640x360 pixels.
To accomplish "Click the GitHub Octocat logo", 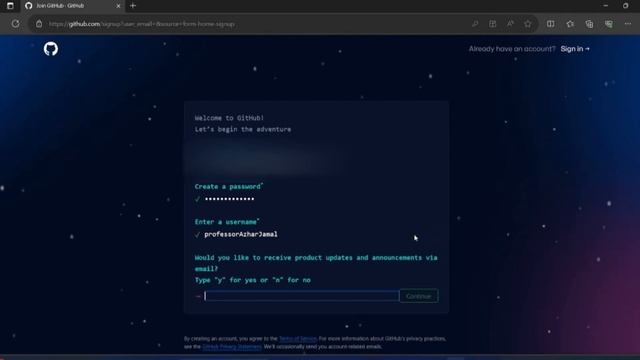I will tap(51, 49).
